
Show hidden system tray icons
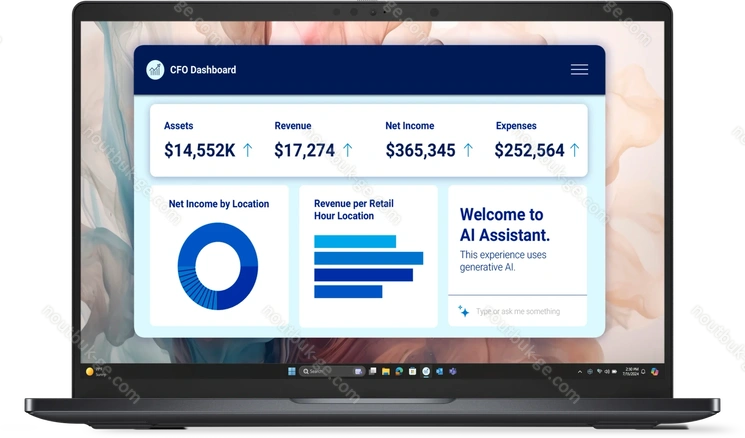coord(579,371)
